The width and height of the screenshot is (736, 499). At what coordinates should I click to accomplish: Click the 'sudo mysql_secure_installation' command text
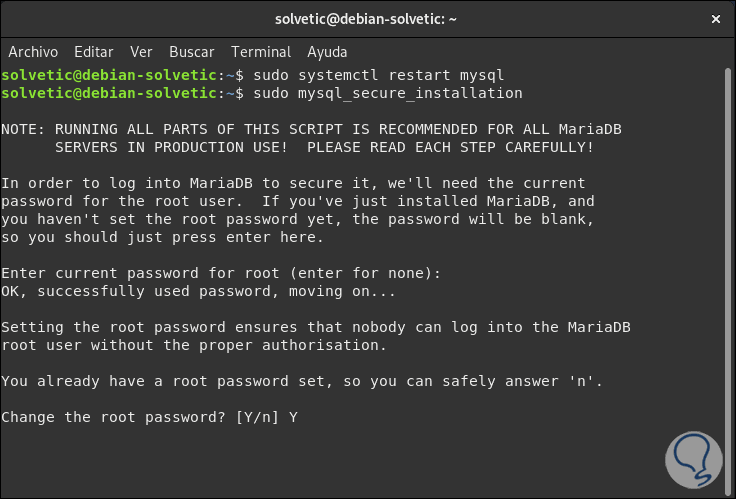coord(387,93)
